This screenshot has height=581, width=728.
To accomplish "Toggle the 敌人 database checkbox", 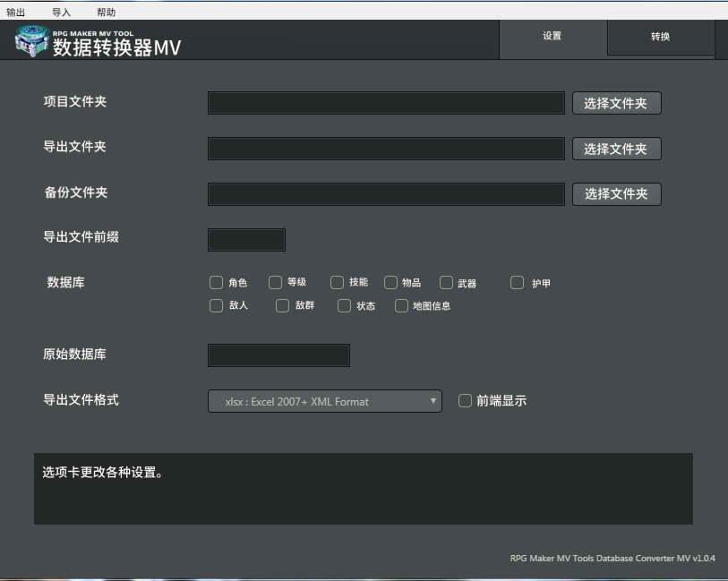I will coord(216,305).
